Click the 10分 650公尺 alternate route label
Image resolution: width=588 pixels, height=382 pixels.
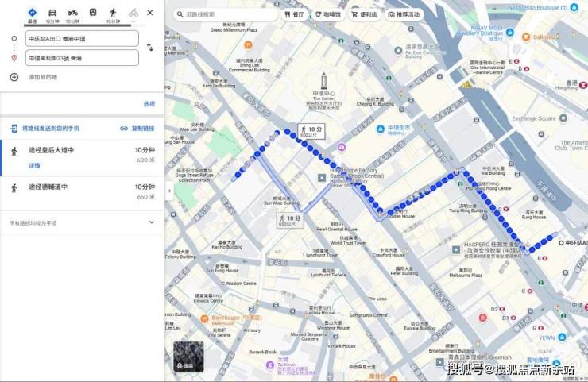[290, 221]
